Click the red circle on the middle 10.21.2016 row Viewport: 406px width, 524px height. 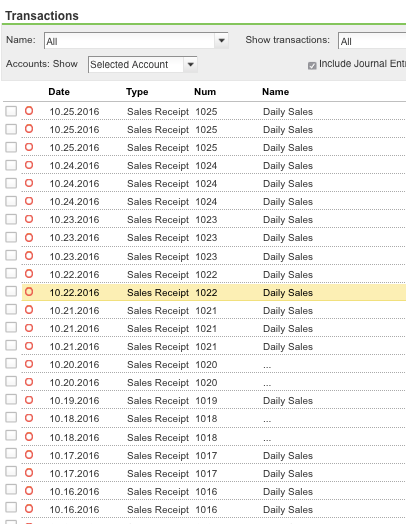tap(29, 328)
